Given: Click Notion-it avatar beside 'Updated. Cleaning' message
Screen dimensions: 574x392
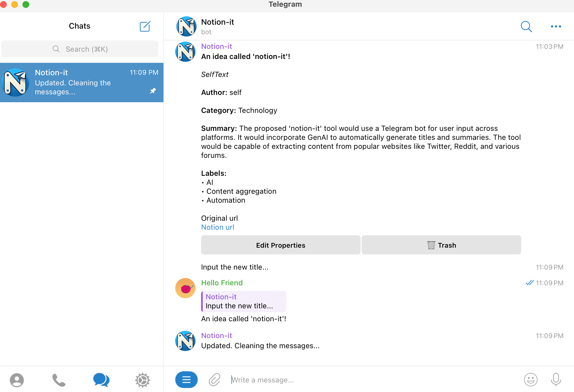Looking at the screenshot, I should [x=185, y=341].
